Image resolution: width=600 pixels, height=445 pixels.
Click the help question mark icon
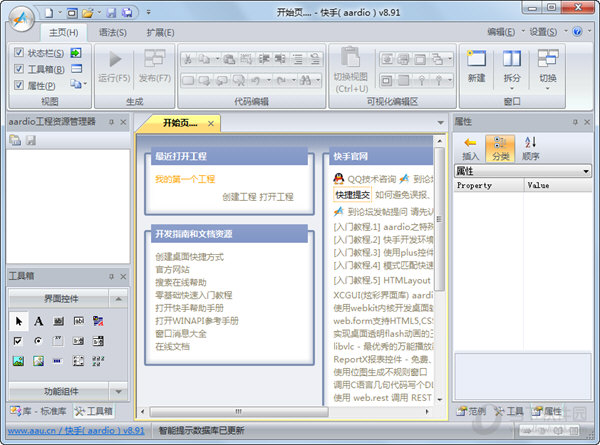(x=577, y=32)
